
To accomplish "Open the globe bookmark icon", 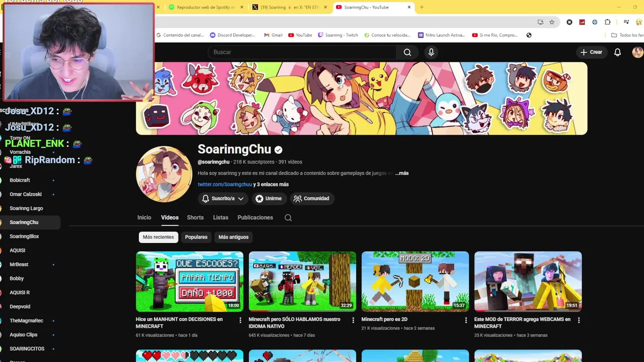I will coord(529,35).
